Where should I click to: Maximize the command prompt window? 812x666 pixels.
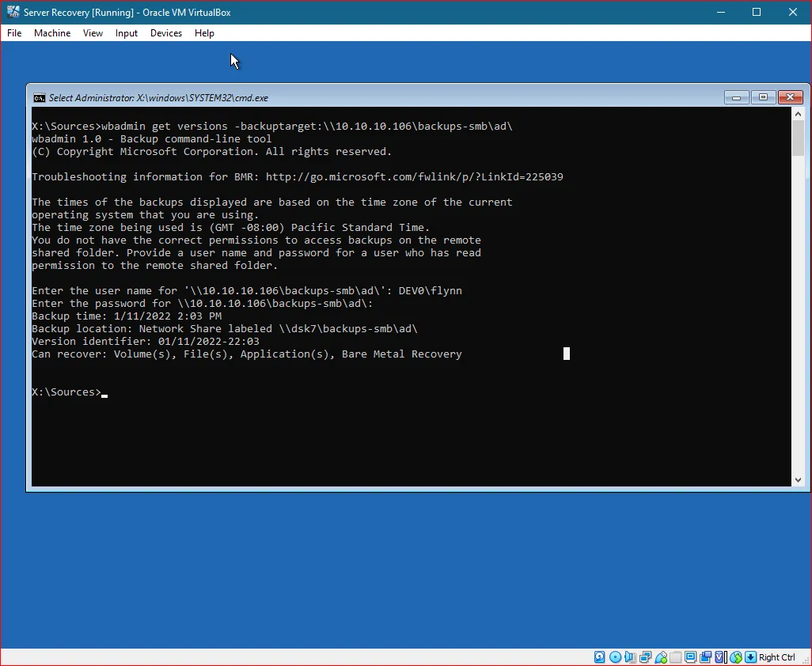coord(763,96)
